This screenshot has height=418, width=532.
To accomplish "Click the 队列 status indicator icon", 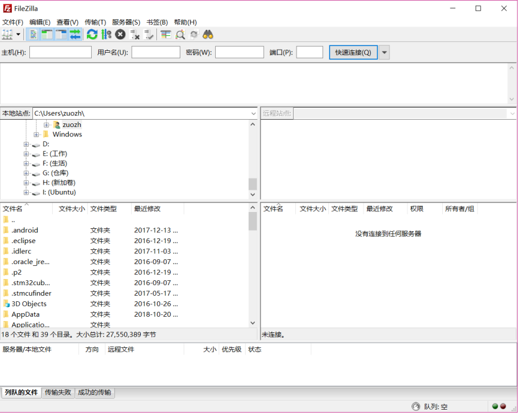I will [x=416, y=406].
